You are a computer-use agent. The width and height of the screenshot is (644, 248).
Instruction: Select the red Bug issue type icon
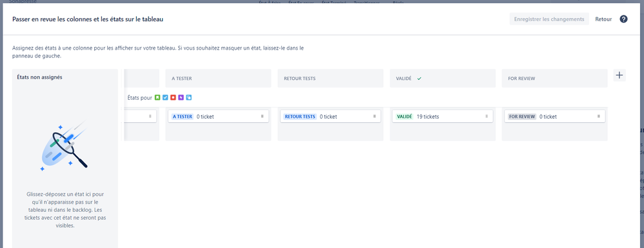click(173, 98)
